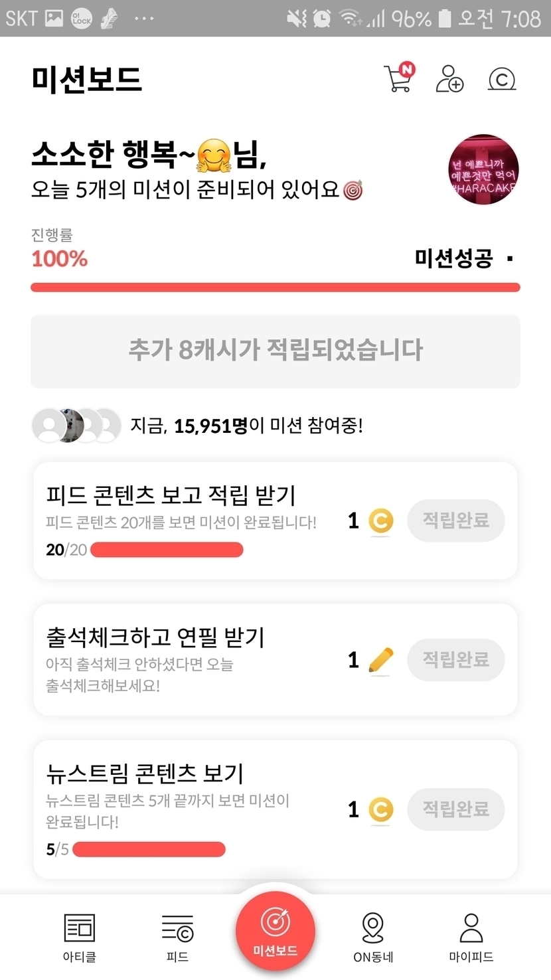The height and width of the screenshot is (980, 551).
Task: Tap the pencil reward icon
Action: point(380,660)
